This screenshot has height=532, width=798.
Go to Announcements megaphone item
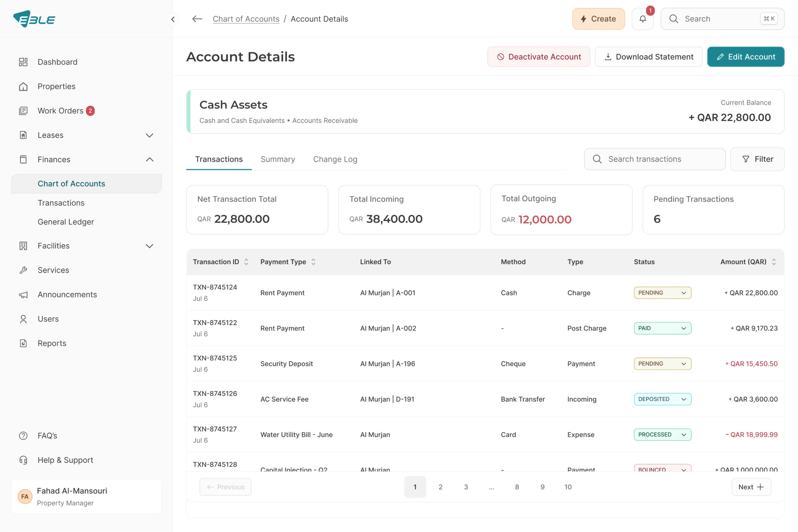coord(23,295)
